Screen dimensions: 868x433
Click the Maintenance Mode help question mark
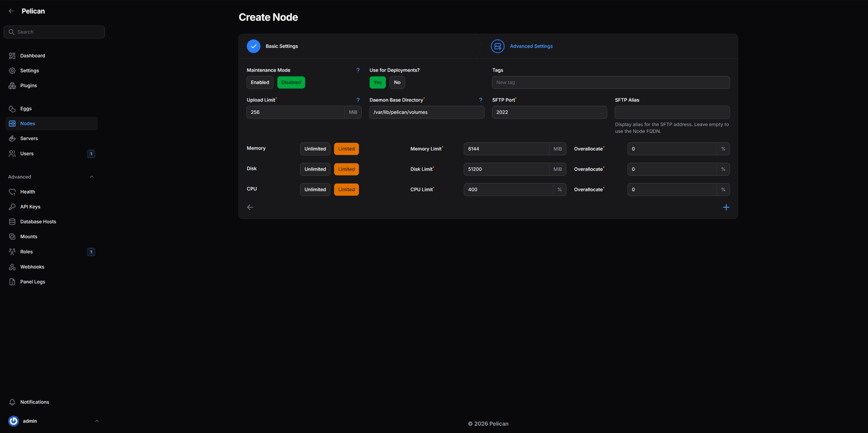click(358, 70)
